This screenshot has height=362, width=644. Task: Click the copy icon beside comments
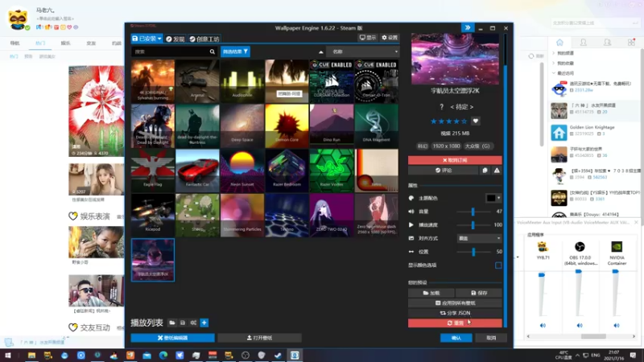click(485, 170)
